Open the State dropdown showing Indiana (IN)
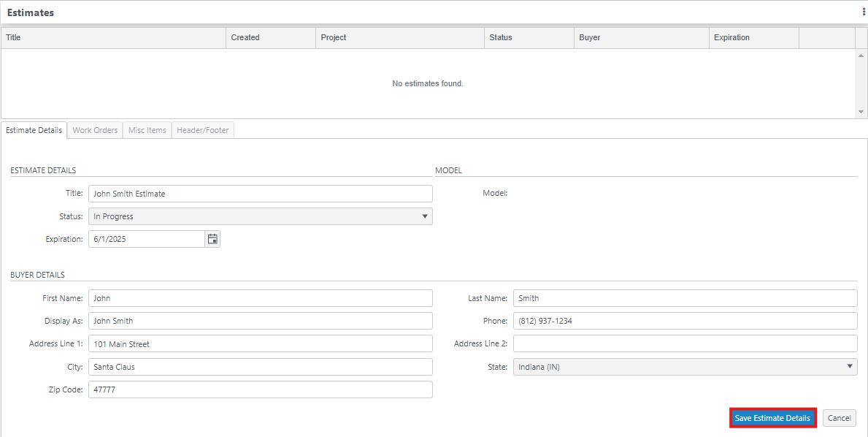 tap(685, 367)
